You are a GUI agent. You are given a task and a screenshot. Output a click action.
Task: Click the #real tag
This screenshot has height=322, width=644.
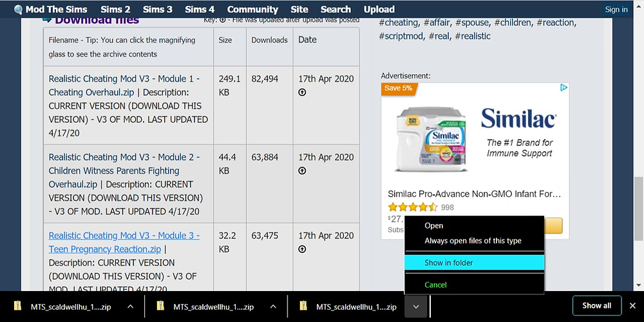439,36
